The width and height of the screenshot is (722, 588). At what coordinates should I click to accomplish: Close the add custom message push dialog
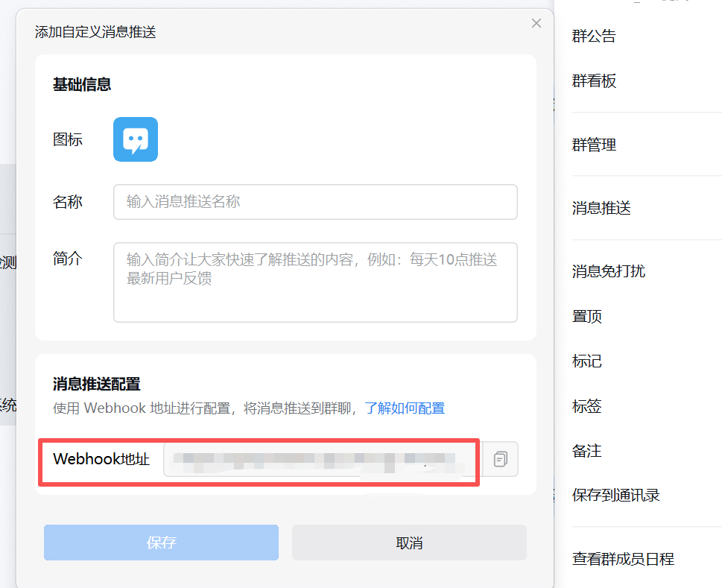tap(536, 23)
